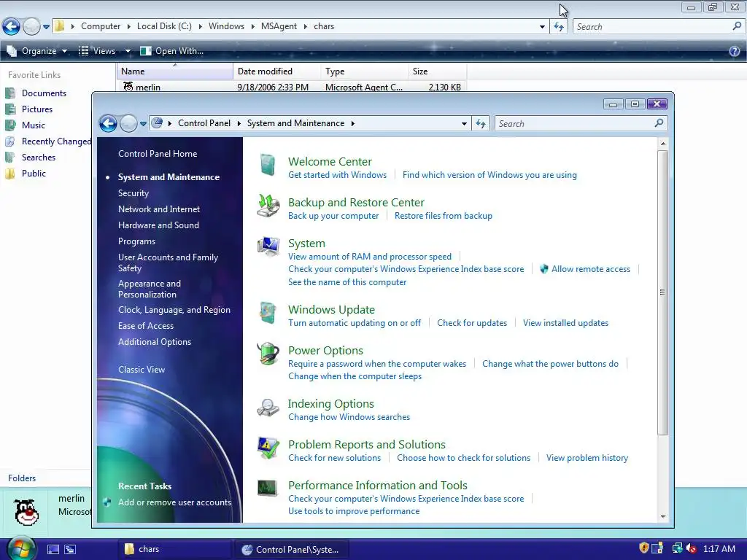Image resolution: width=747 pixels, height=560 pixels.
Task: Select Ease of Access category
Action: (146, 326)
